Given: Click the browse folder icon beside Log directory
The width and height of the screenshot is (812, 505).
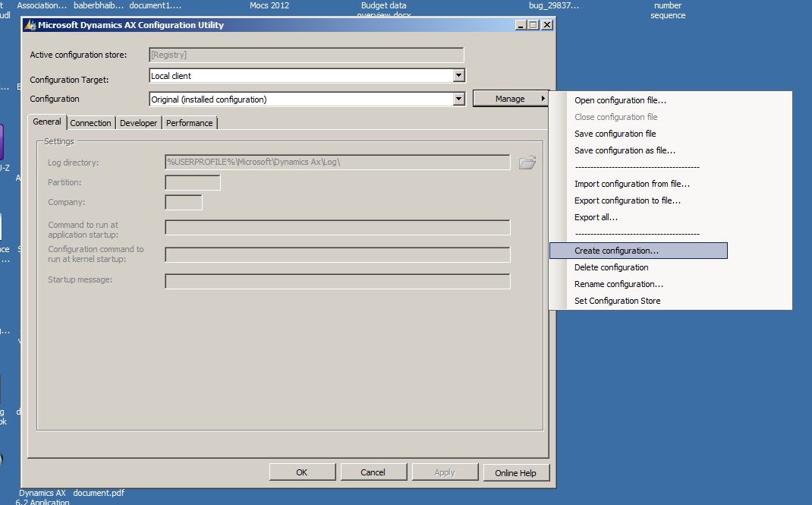Looking at the screenshot, I should click(527, 163).
